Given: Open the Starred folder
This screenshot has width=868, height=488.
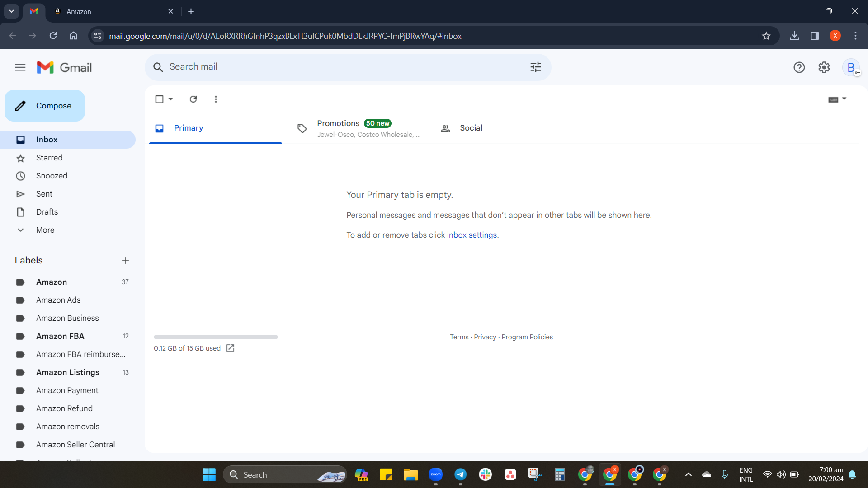Looking at the screenshot, I should click(68, 158).
